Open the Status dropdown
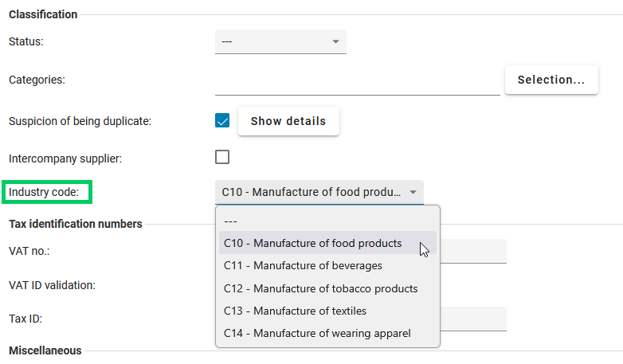 coord(280,41)
